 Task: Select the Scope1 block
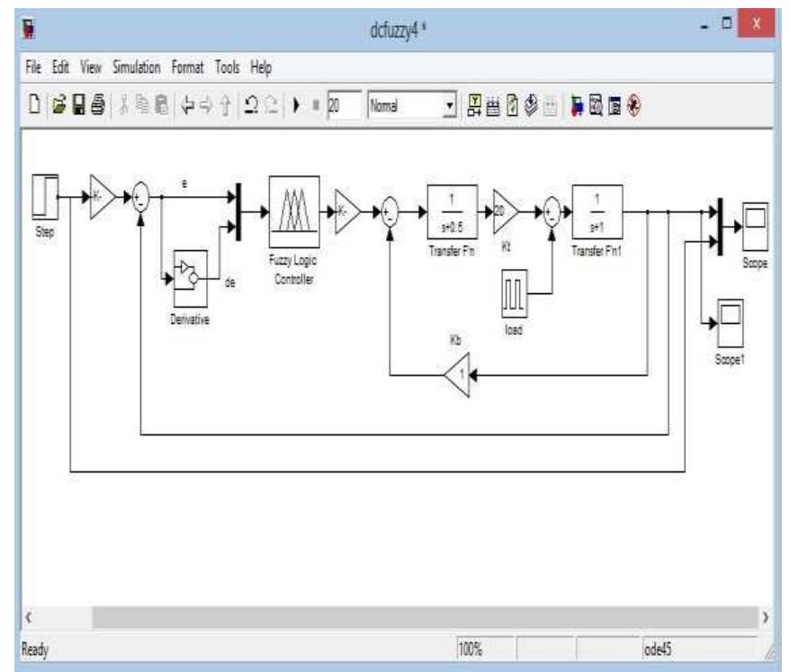730,323
